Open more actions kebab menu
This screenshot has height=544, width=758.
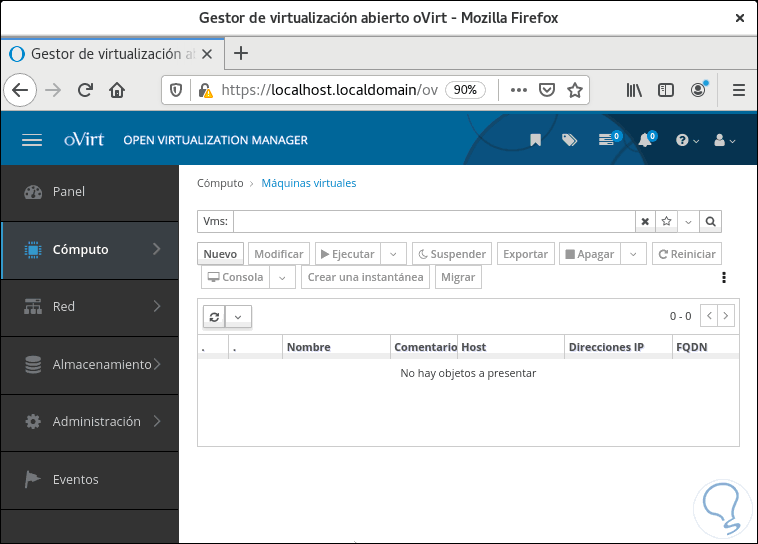click(724, 277)
